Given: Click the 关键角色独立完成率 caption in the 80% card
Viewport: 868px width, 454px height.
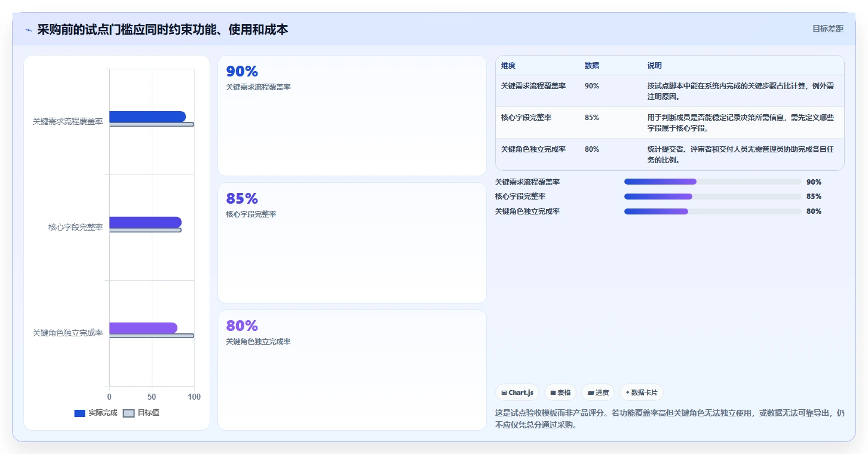Looking at the screenshot, I should click(258, 342).
